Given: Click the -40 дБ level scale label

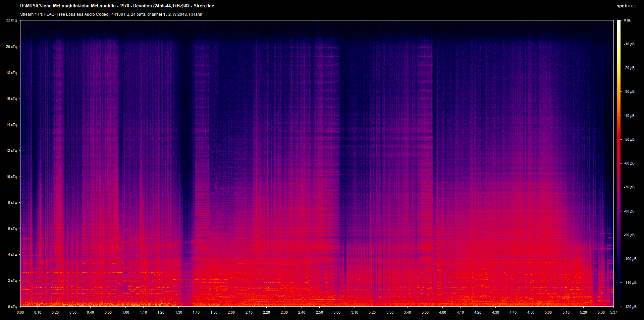Looking at the screenshot, I should click(x=629, y=116).
